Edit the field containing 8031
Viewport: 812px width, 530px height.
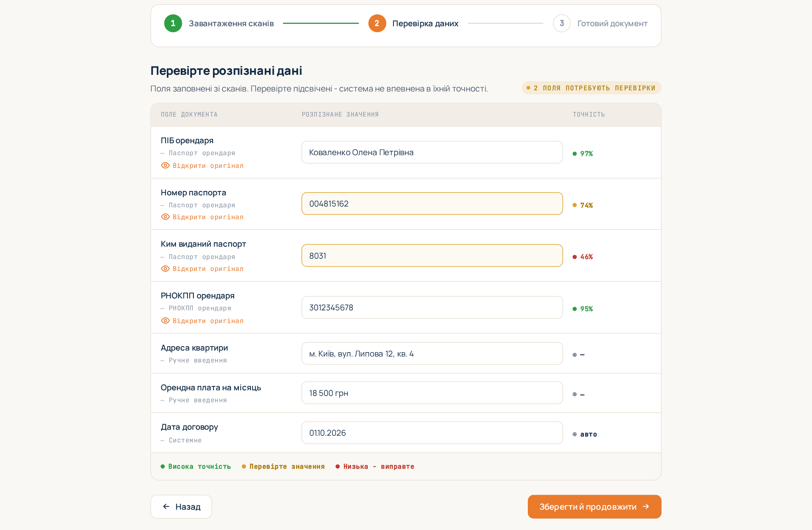pos(432,255)
